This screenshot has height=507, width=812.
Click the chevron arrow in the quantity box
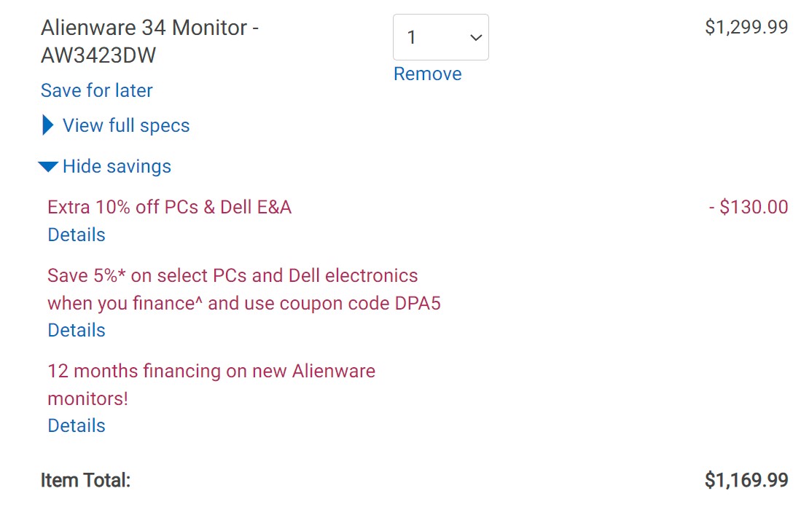475,37
